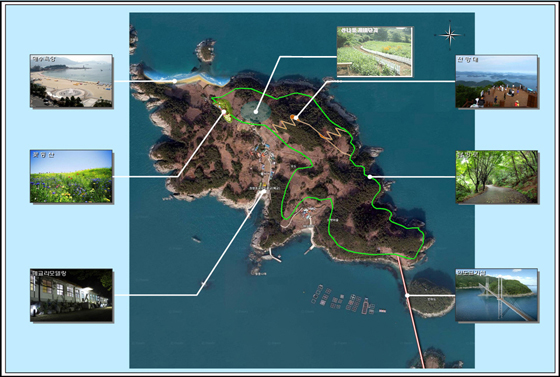
Task: Click the white marker on the pink bridge line
Action: pos(407,296)
